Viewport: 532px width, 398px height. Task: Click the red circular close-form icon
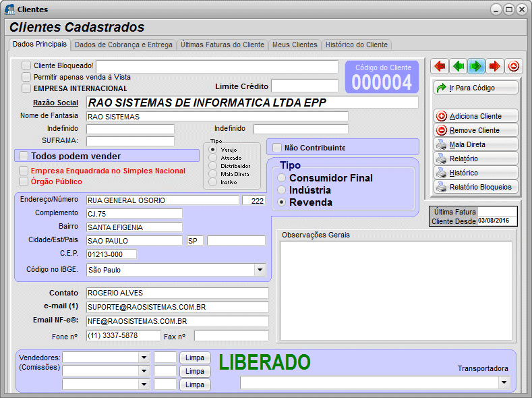tap(513, 66)
